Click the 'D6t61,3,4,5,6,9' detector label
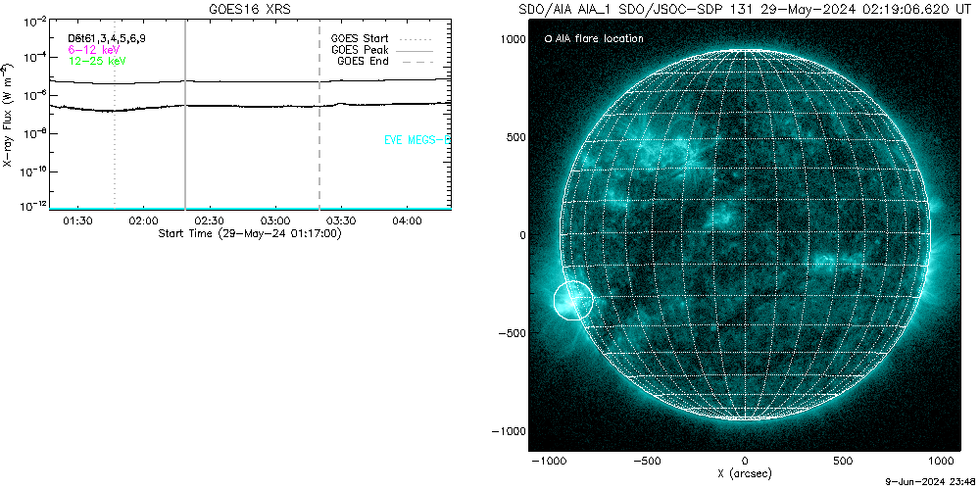980x490 pixels. click(107, 39)
